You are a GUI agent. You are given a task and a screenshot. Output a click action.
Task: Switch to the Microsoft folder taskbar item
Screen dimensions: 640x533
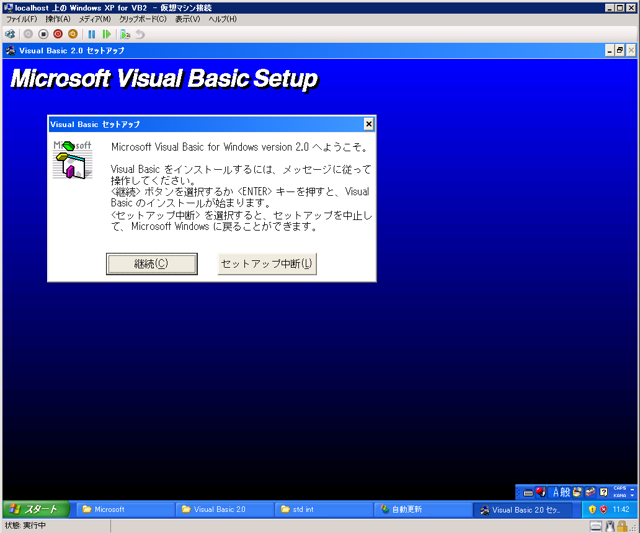click(x=126, y=509)
